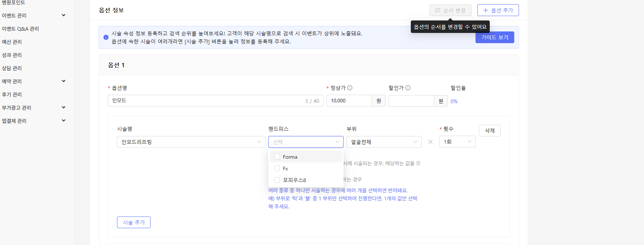Open the 시술명 dropdown showing 인모드리프팅
The height and width of the screenshot is (245, 644).
tap(191, 142)
